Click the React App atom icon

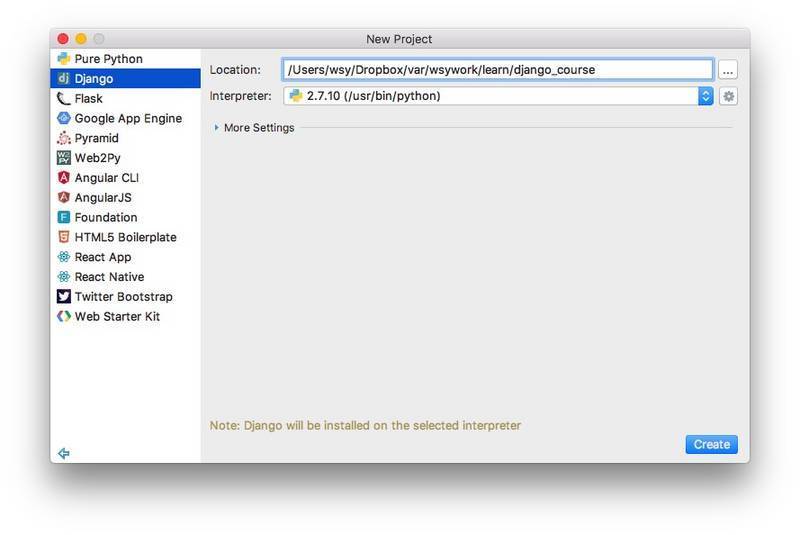[63, 257]
